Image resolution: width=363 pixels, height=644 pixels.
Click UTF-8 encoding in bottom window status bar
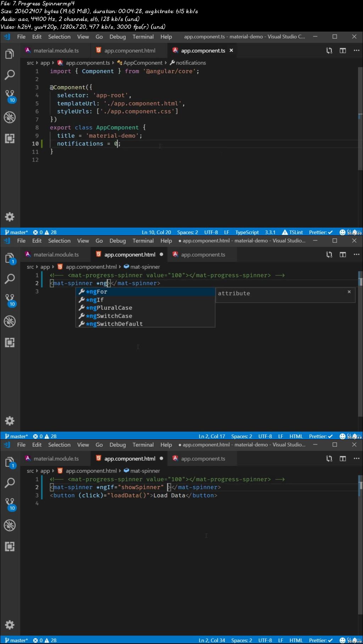tap(265, 640)
